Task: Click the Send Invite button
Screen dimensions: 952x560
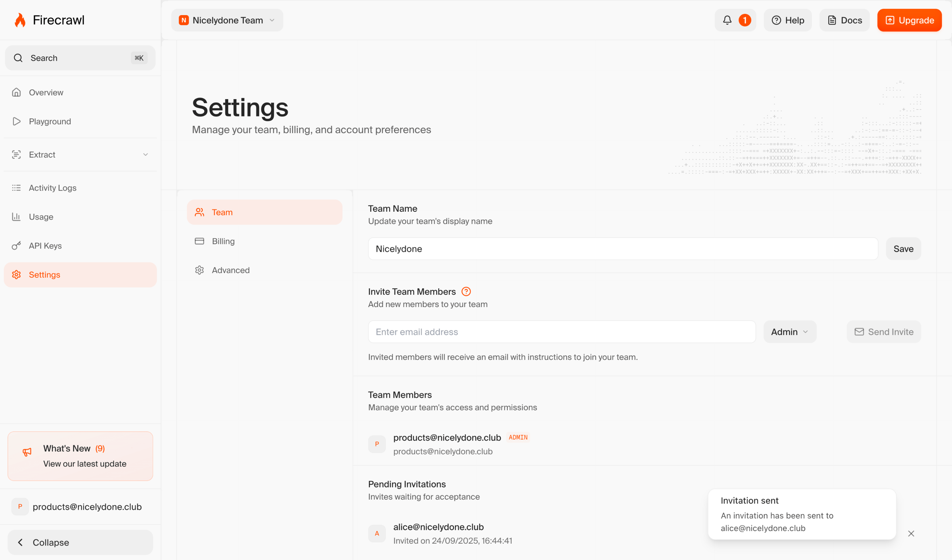Action: coord(883,332)
